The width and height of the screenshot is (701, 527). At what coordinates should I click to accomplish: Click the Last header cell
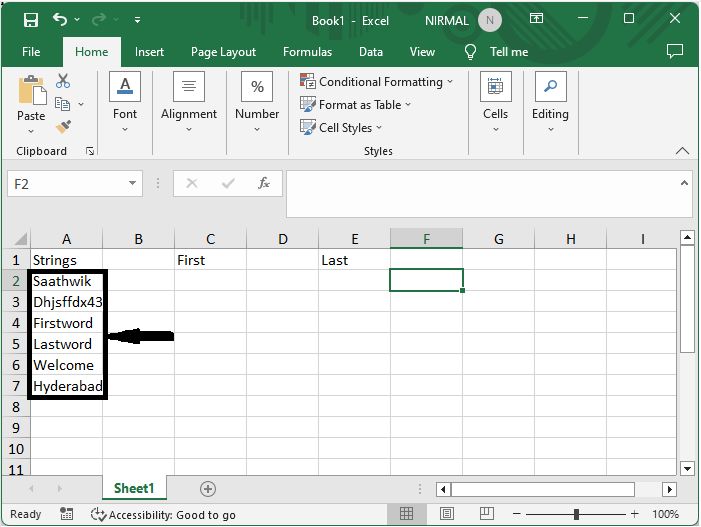355,260
